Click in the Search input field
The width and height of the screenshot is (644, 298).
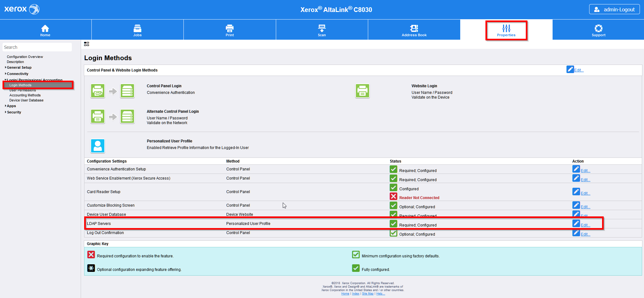pos(37,47)
